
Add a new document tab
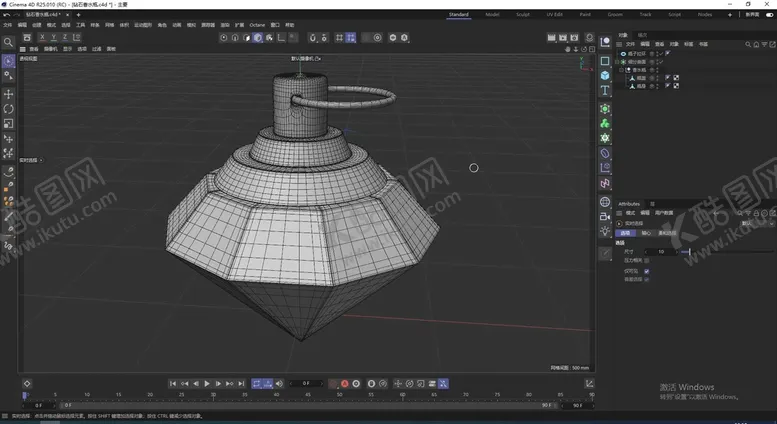pos(78,15)
